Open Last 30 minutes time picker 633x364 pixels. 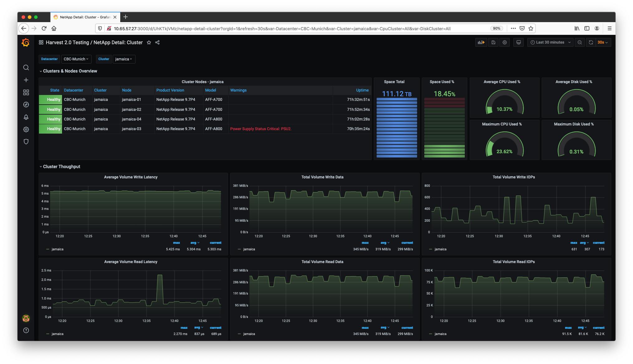pyautogui.click(x=550, y=42)
